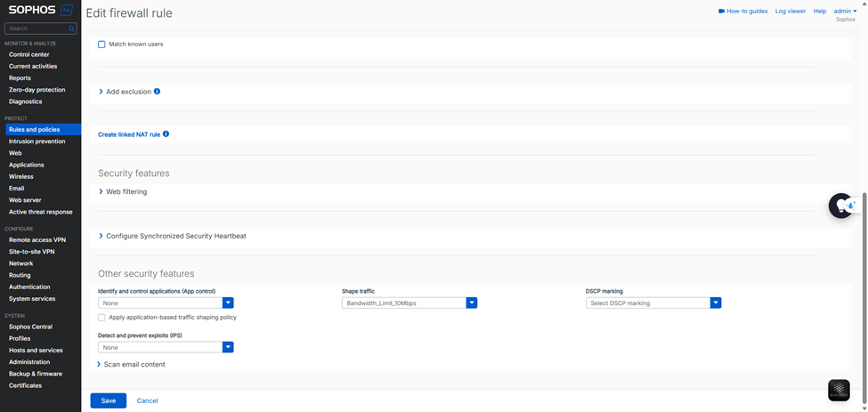Screen dimensions: 868x412
Task: Click the dark widget icon at bottom right
Action: (x=838, y=390)
